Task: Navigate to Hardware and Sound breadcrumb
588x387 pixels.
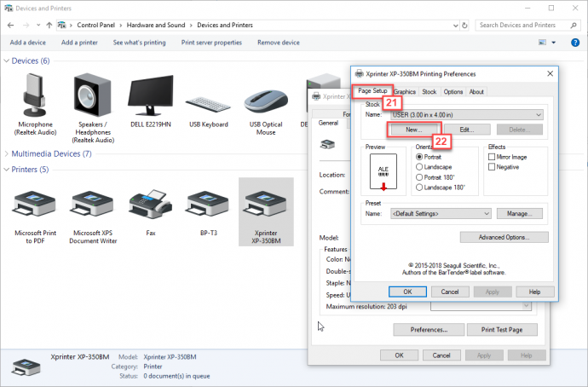Action: pyautogui.click(x=156, y=25)
